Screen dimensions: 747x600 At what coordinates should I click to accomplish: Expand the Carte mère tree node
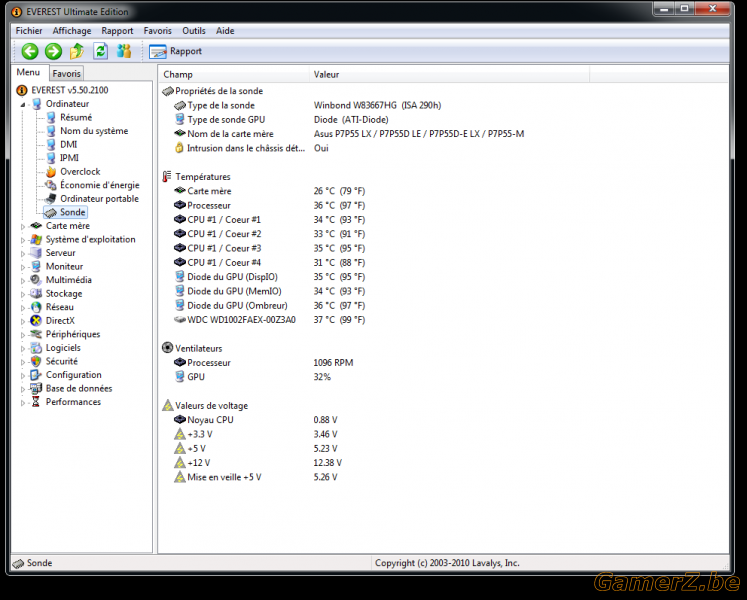coord(22,226)
